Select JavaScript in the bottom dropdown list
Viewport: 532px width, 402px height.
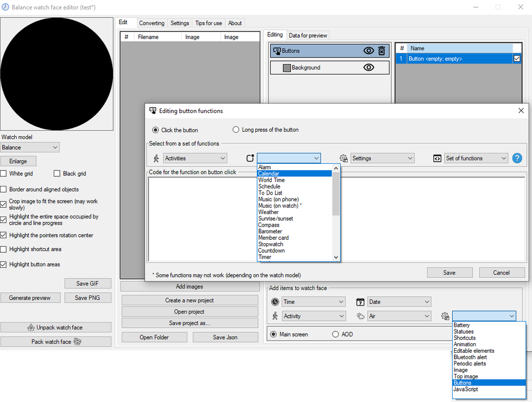(489, 389)
